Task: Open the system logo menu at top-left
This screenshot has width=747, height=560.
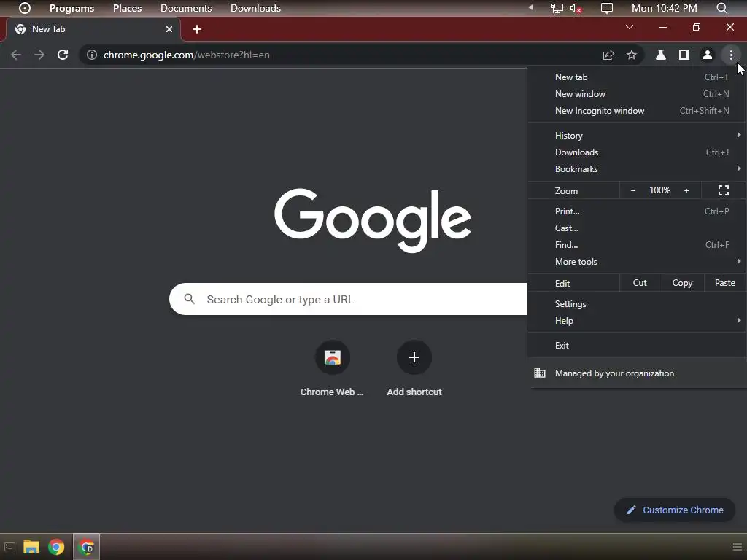Action: [24, 8]
